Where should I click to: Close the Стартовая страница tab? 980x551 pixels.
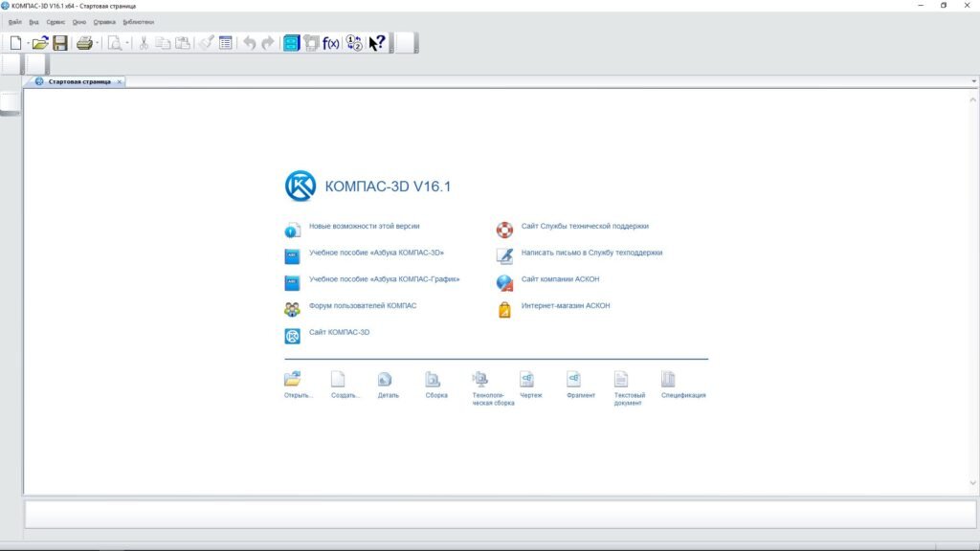click(x=120, y=82)
